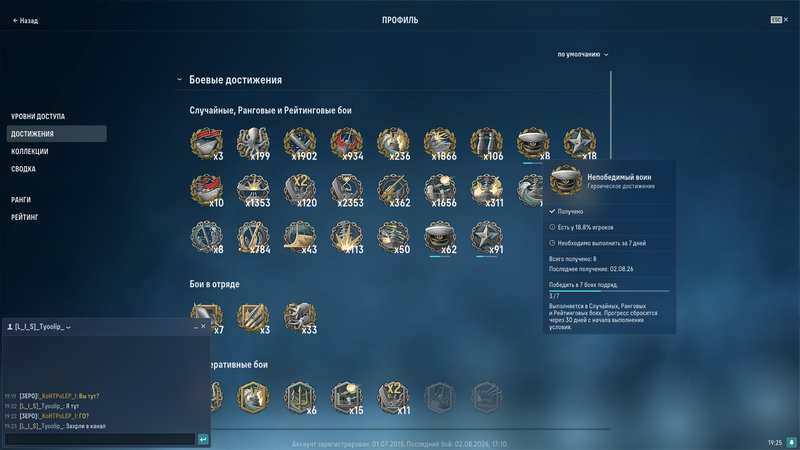Select the sailing ship achievement badge x43
This screenshot has width=800, height=450.
pyautogui.click(x=300, y=237)
